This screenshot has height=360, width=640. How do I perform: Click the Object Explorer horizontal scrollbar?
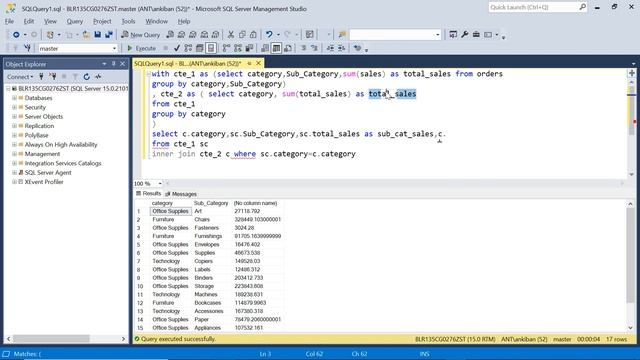[66, 339]
